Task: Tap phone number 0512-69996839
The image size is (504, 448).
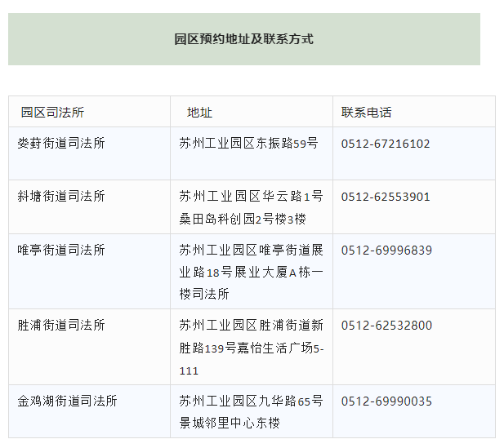Action: tap(386, 250)
